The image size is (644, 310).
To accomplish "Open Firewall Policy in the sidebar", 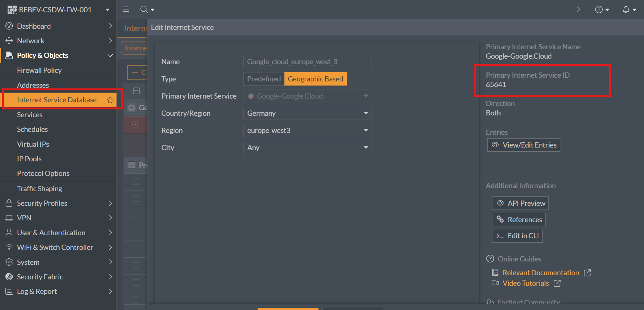I will (x=39, y=70).
